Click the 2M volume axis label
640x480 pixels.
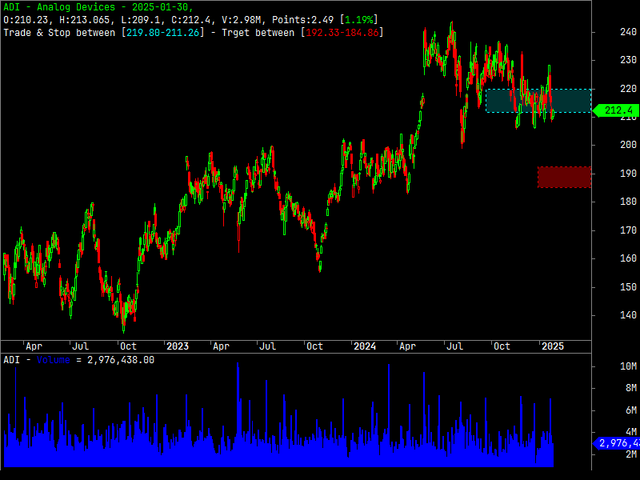click(x=631, y=454)
